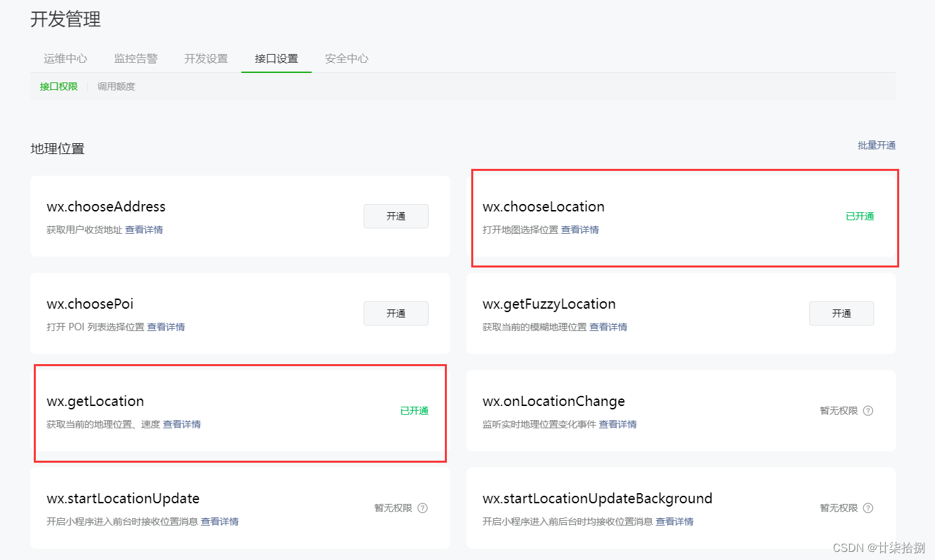
Task: Click the wx.choosePoi title text
Action: [90, 304]
